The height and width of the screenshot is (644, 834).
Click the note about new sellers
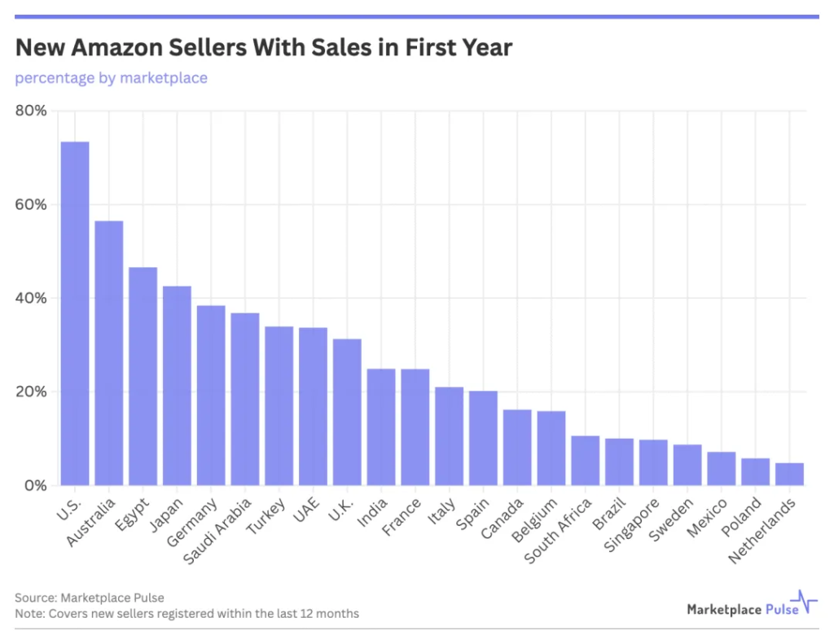187,614
